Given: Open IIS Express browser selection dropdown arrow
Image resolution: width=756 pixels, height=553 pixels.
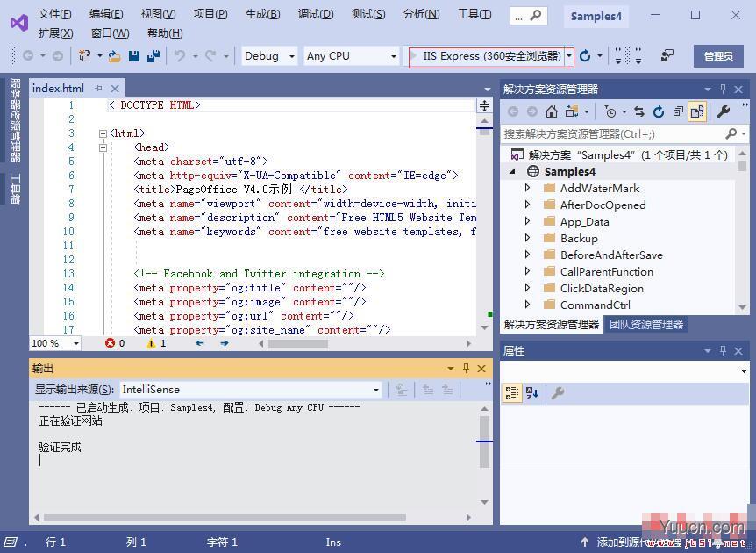Looking at the screenshot, I should 569,56.
